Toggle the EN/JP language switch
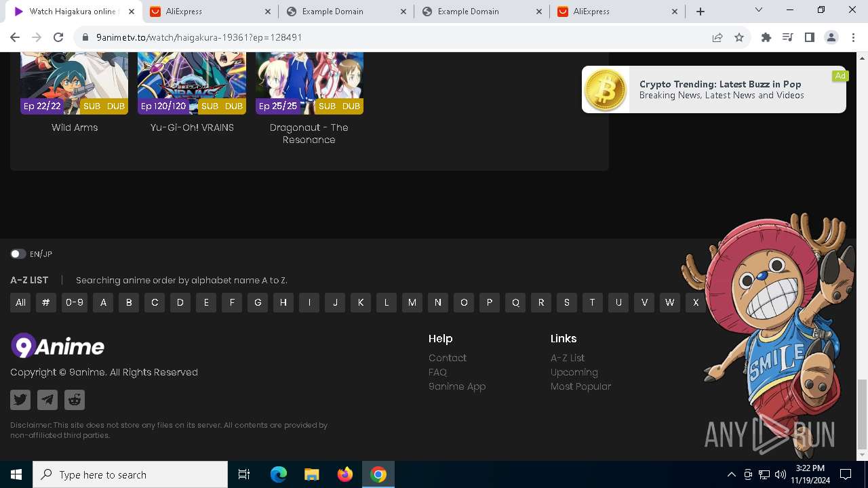This screenshot has width=868, height=488. click(x=18, y=254)
